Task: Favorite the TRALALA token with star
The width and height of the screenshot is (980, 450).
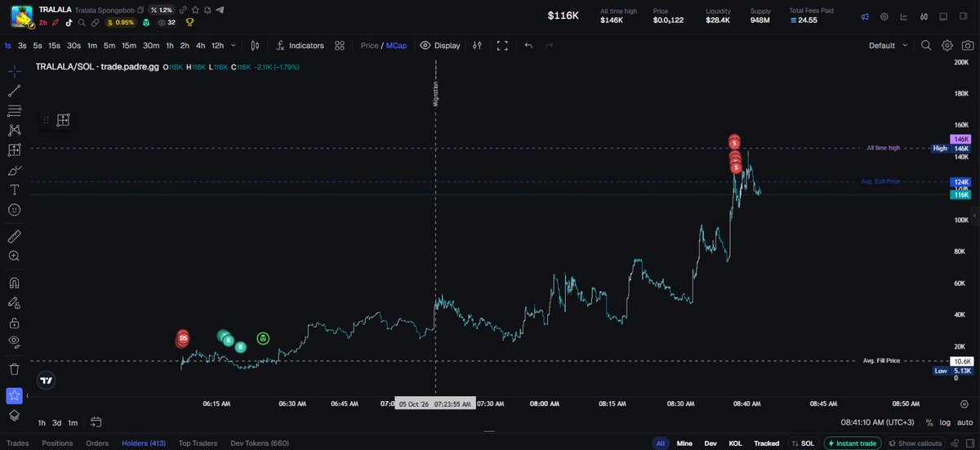Action: tap(195, 10)
